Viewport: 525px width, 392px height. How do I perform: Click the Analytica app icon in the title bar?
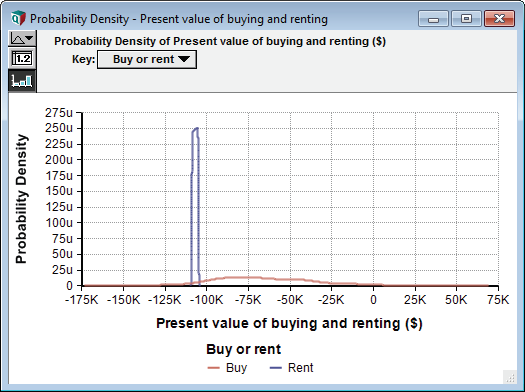click(x=18, y=18)
